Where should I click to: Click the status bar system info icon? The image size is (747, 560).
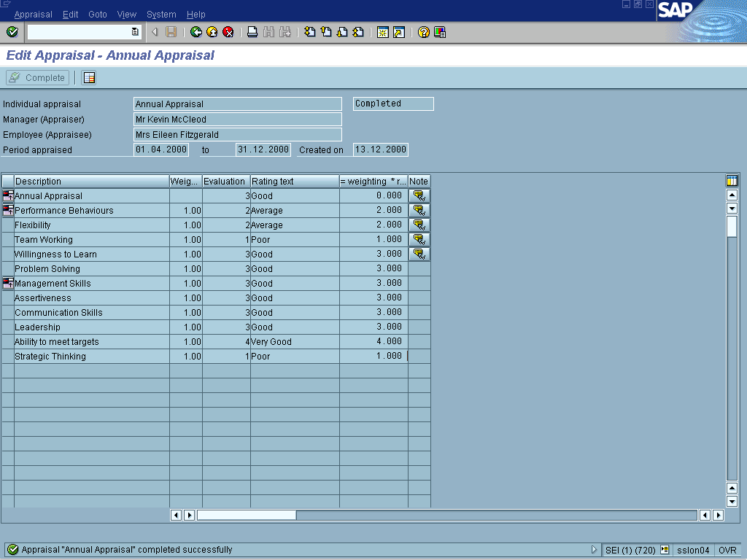coord(665,550)
